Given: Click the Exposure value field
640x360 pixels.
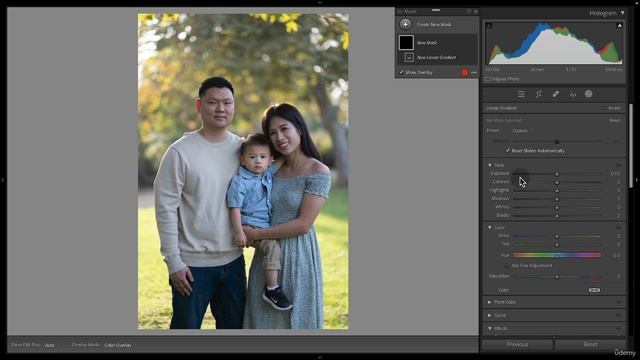Looking at the screenshot, I should point(615,173).
